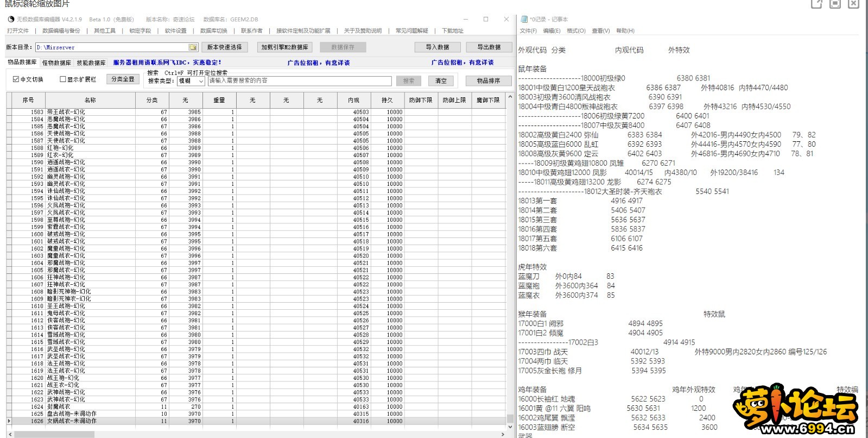Open the 锁定字段 menu

tap(140, 31)
